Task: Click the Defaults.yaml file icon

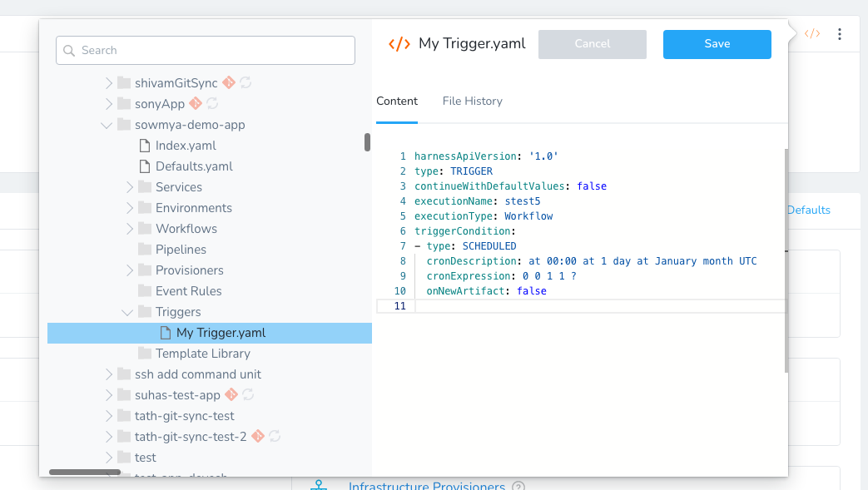Action: [145, 166]
